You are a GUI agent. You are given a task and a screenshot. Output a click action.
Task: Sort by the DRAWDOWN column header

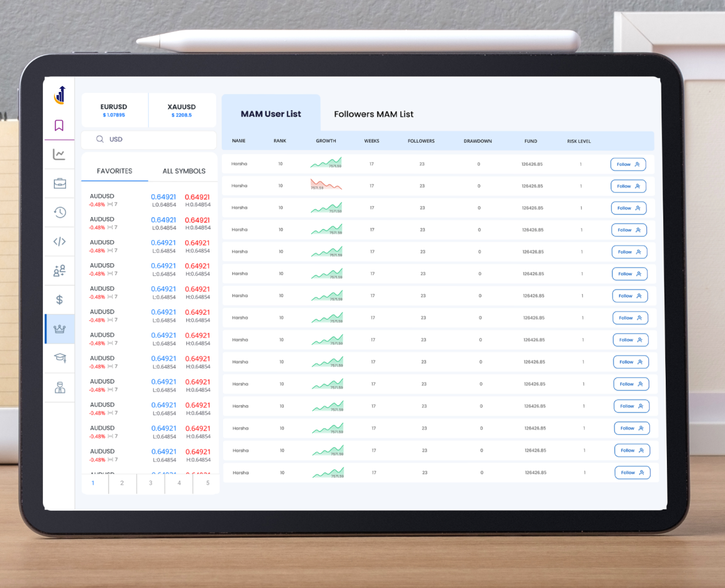[477, 141]
